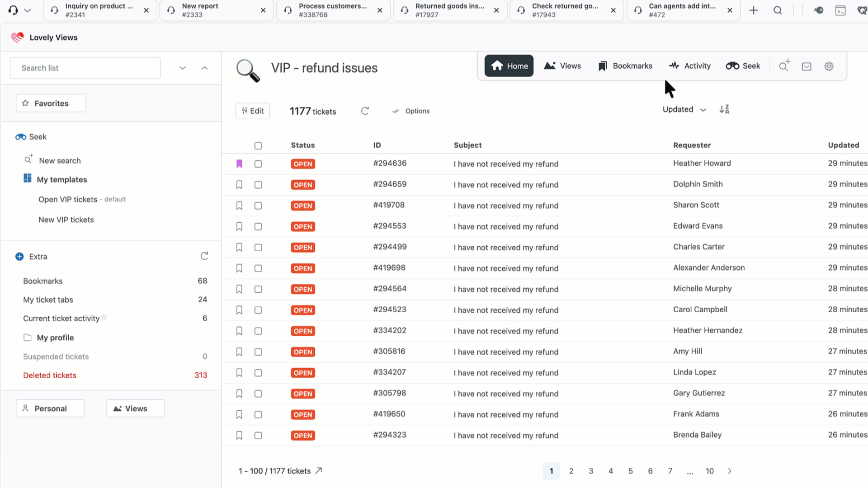Click the Search list input field

tap(85, 68)
